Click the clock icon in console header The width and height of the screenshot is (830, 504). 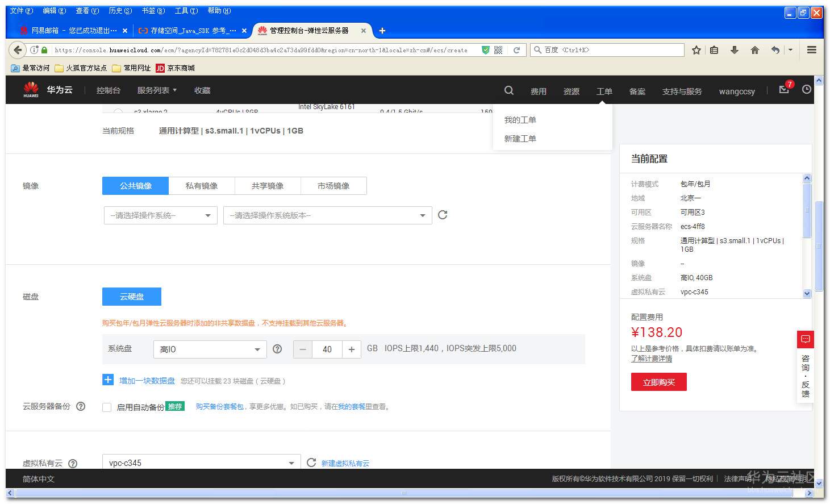point(806,90)
